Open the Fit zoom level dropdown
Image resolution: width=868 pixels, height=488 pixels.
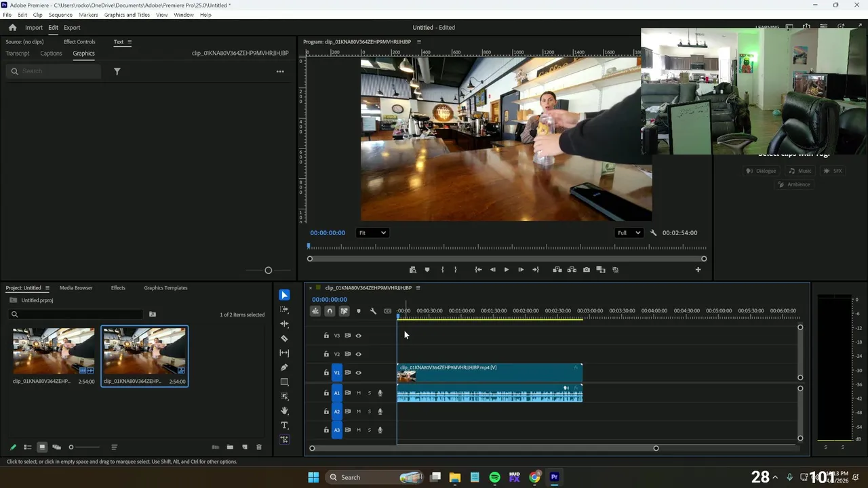pos(372,233)
